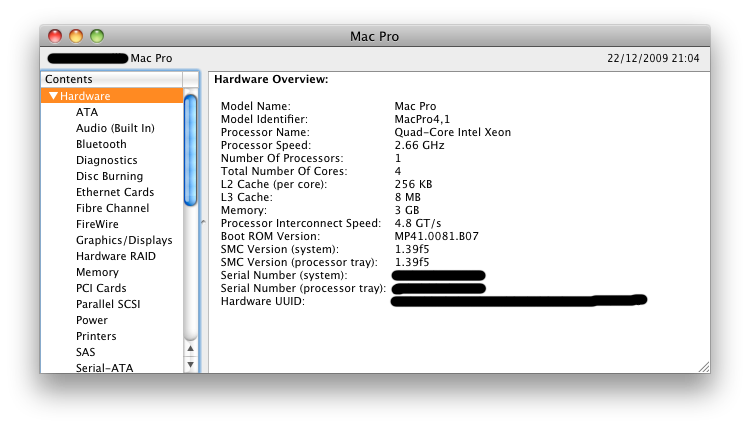Select SAS in the sidebar
750x428 pixels.
[x=86, y=352]
